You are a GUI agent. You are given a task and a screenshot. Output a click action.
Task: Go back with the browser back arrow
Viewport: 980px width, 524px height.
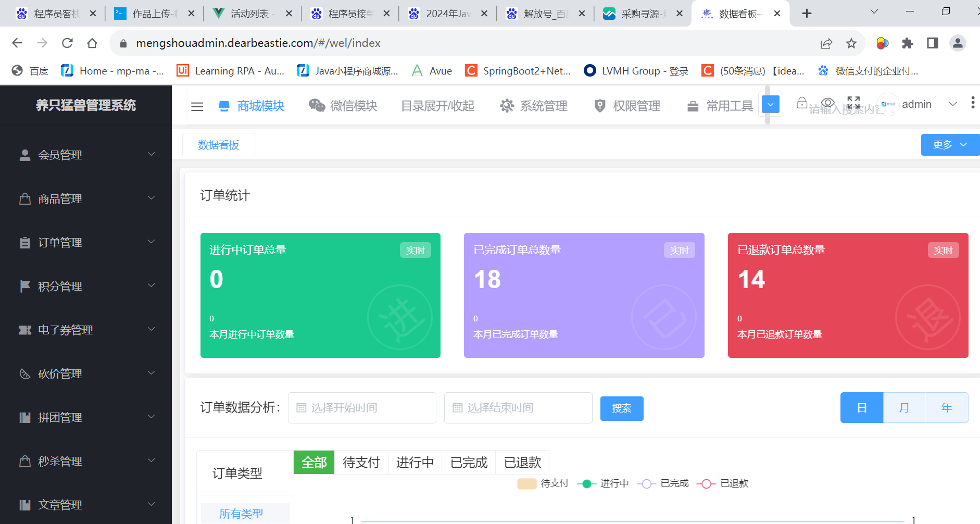(x=17, y=43)
